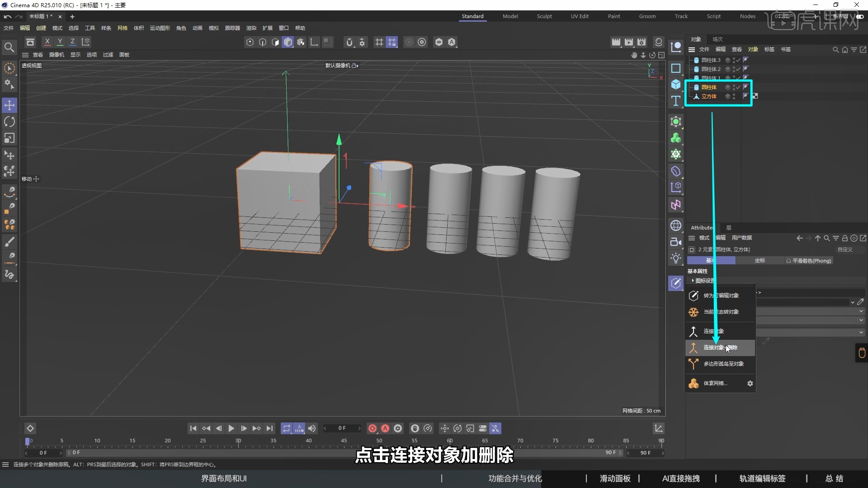Click the Cube primitive icon in the right sidebar

(676, 84)
